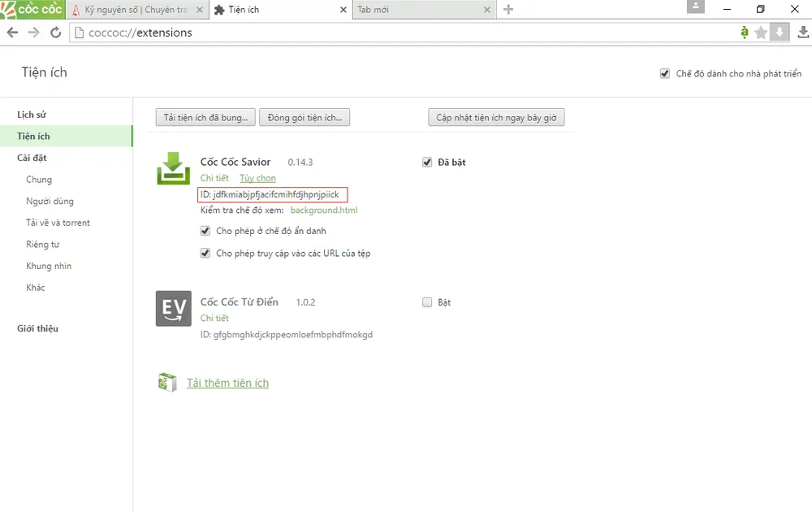
Task: Bookmark this page with star icon
Action: [761, 33]
